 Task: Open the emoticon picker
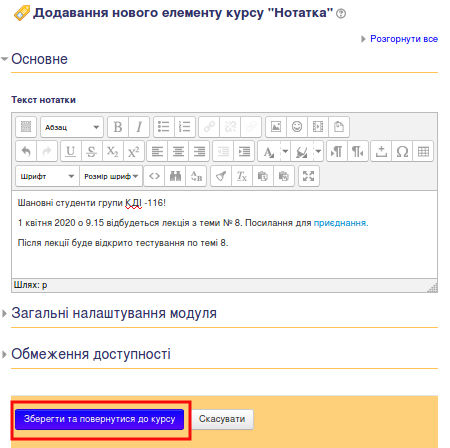pos(297,127)
